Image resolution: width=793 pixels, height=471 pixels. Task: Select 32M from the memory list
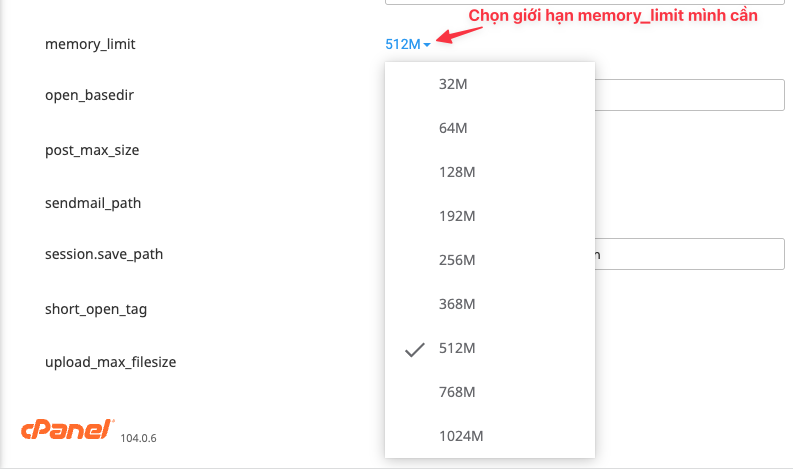point(490,84)
